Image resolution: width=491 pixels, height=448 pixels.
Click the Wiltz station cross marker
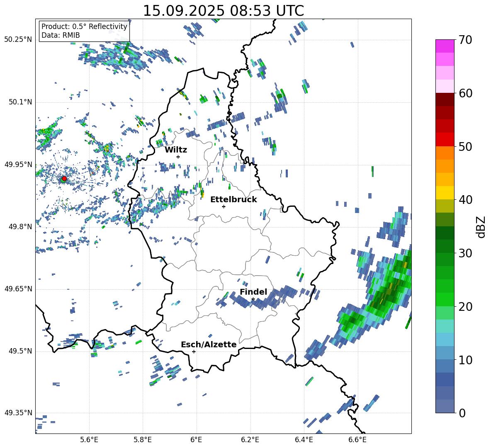coord(178,157)
